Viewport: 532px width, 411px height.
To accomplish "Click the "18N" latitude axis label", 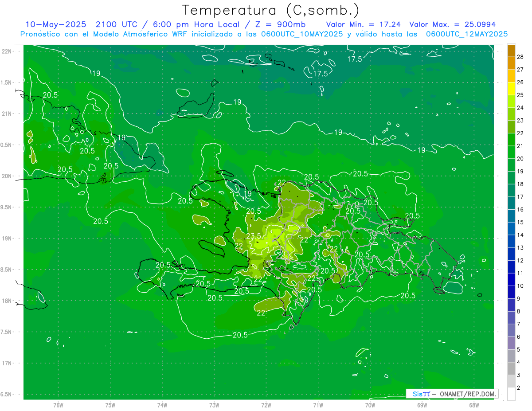I will click(6, 301).
